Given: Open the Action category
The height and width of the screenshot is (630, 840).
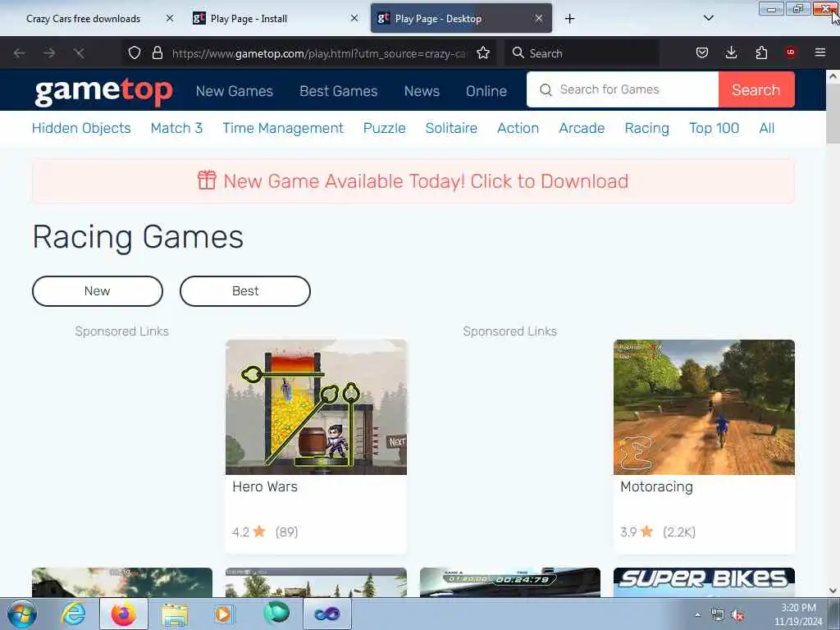Looking at the screenshot, I should click(x=518, y=128).
